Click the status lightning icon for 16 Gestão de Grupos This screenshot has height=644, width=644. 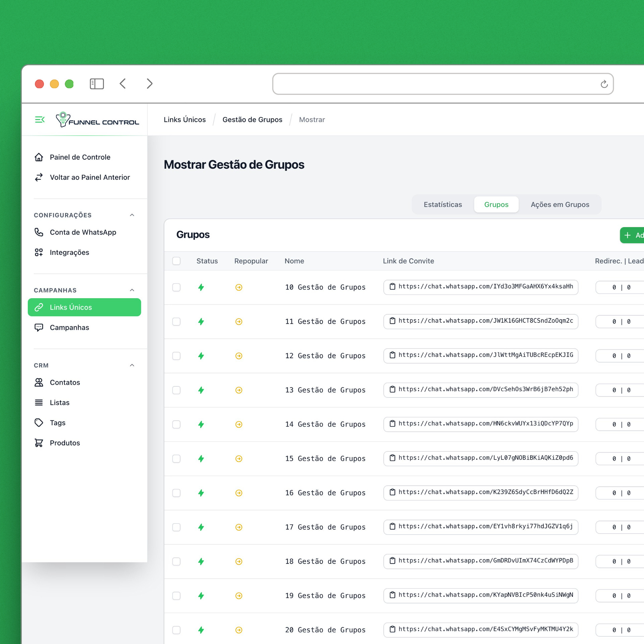click(x=201, y=493)
